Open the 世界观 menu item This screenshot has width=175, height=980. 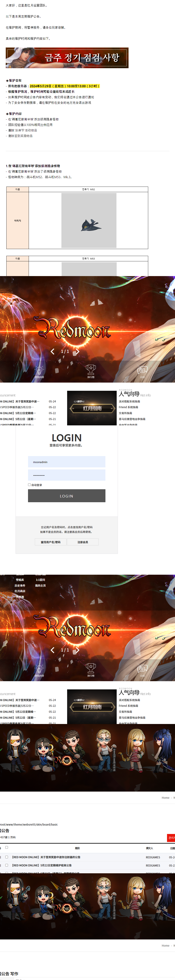pos(20,597)
